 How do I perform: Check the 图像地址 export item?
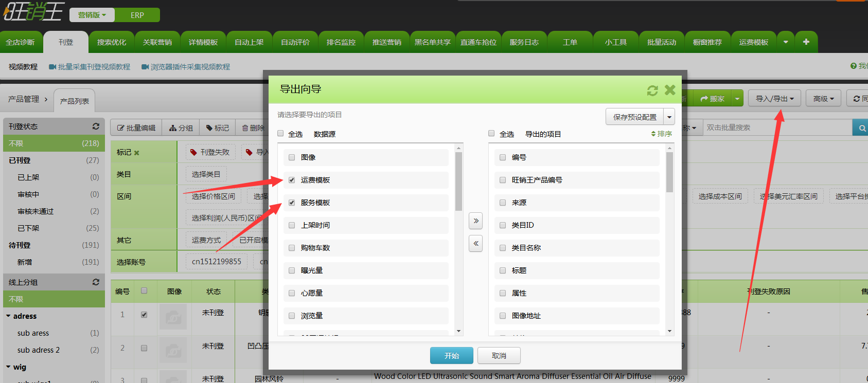[503, 316]
